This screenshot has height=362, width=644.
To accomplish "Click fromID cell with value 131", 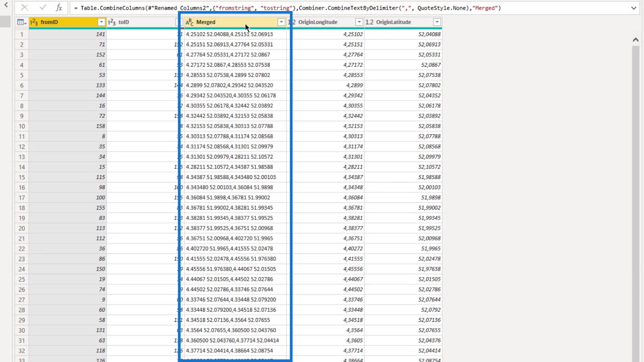I will (x=68, y=330).
